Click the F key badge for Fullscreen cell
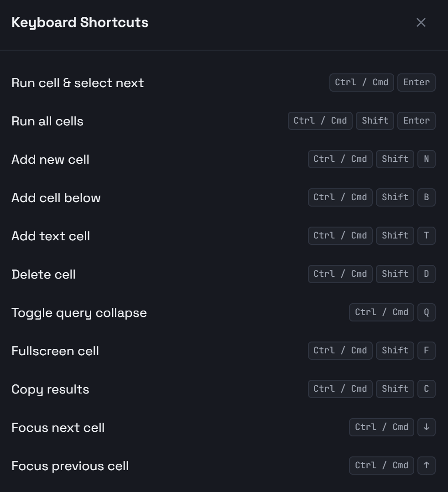The image size is (448, 492). (427, 351)
